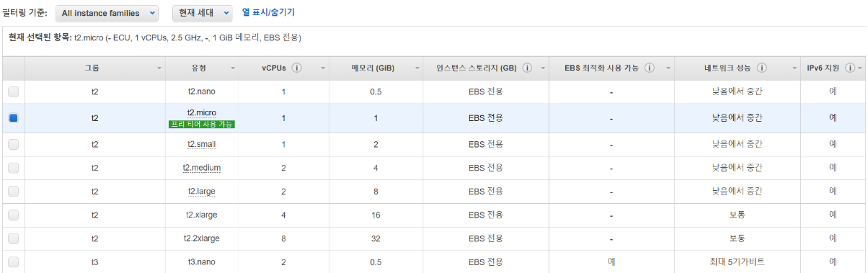Open IPv6 지원 column filter arrow
The width and height of the screenshot is (868, 273).
[x=861, y=68]
